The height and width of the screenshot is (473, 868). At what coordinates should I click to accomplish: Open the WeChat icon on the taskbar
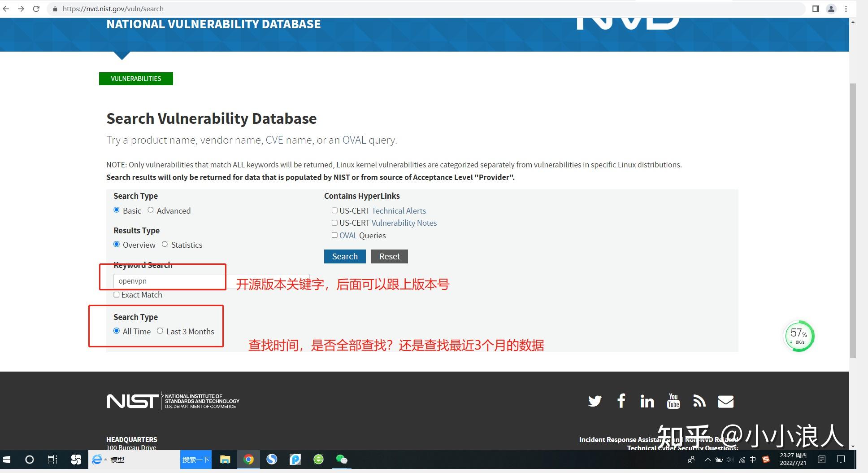(342, 460)
